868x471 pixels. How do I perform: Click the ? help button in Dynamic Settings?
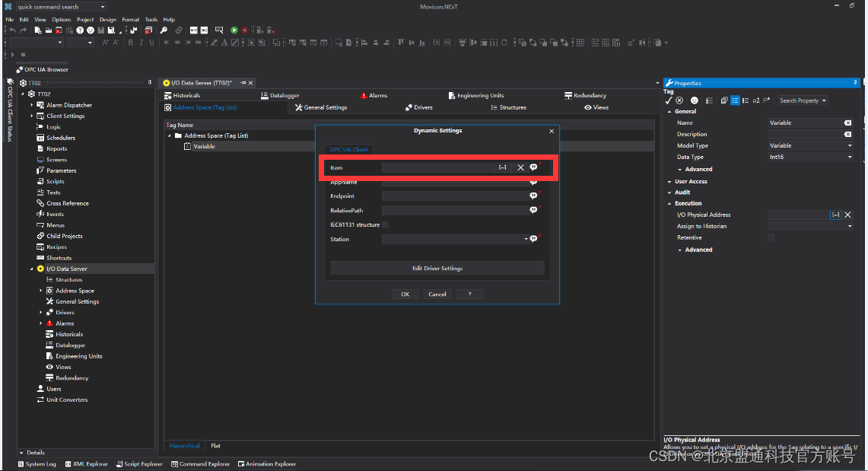(x=469, y=294)
